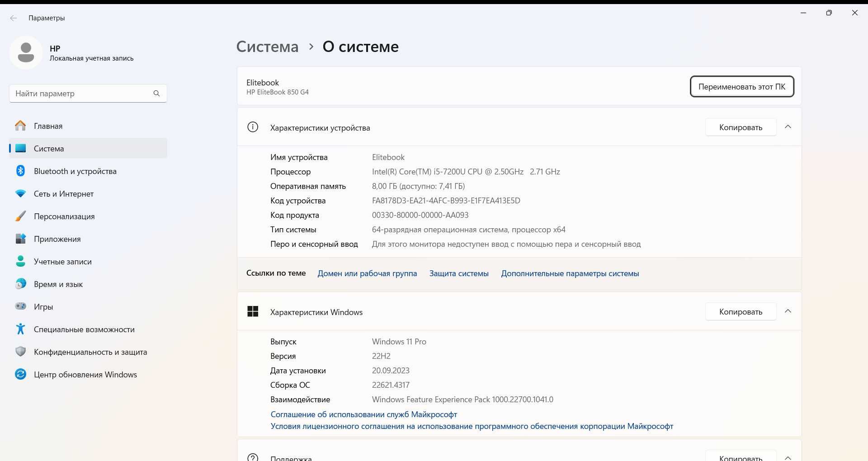Go to Персонализация settings

[x=88, y=216]
